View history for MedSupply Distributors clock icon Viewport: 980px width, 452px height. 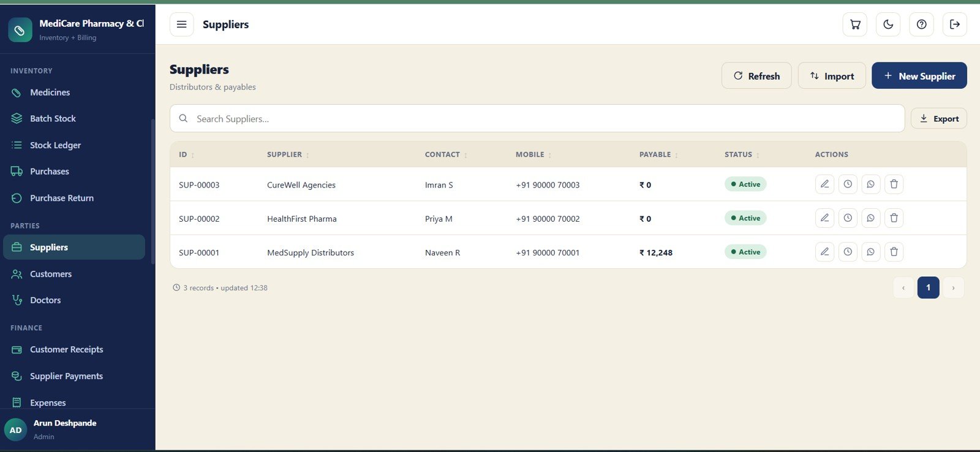[x=848, y=252]
